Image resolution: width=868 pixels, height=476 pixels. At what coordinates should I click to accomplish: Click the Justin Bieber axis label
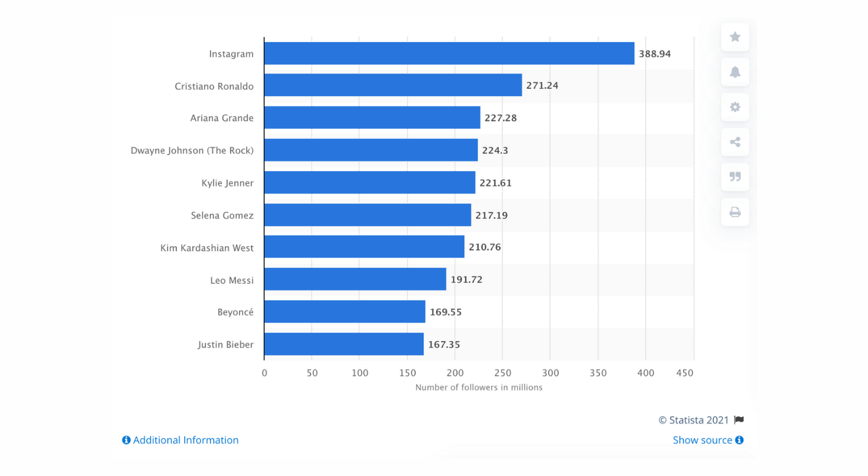tap(226, 345)
